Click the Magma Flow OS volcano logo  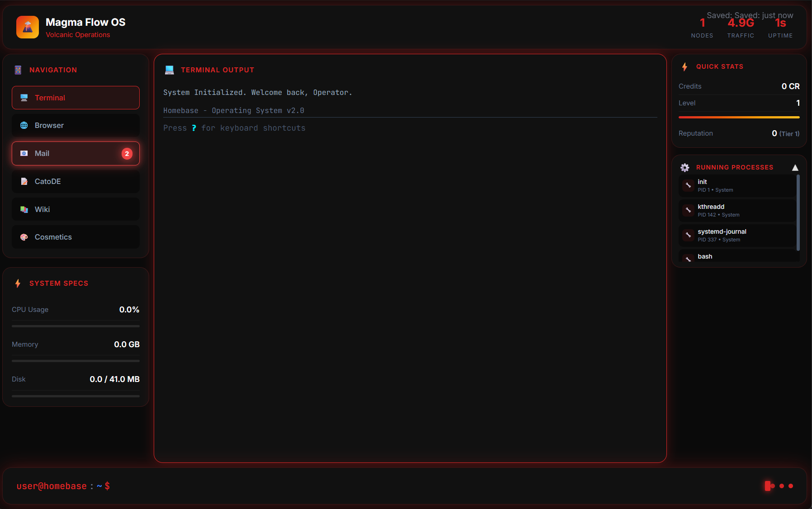28,27
